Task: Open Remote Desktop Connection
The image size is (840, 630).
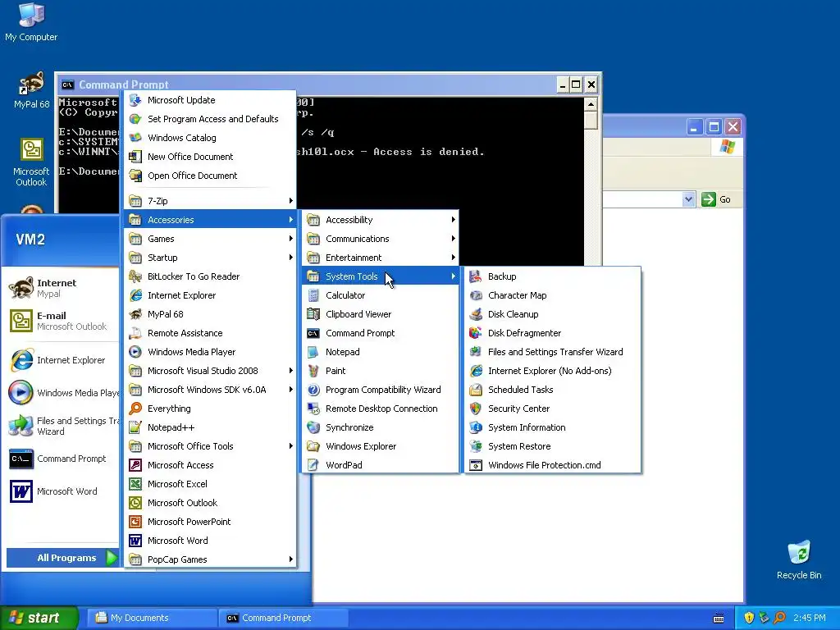Action: coord(381,409)
